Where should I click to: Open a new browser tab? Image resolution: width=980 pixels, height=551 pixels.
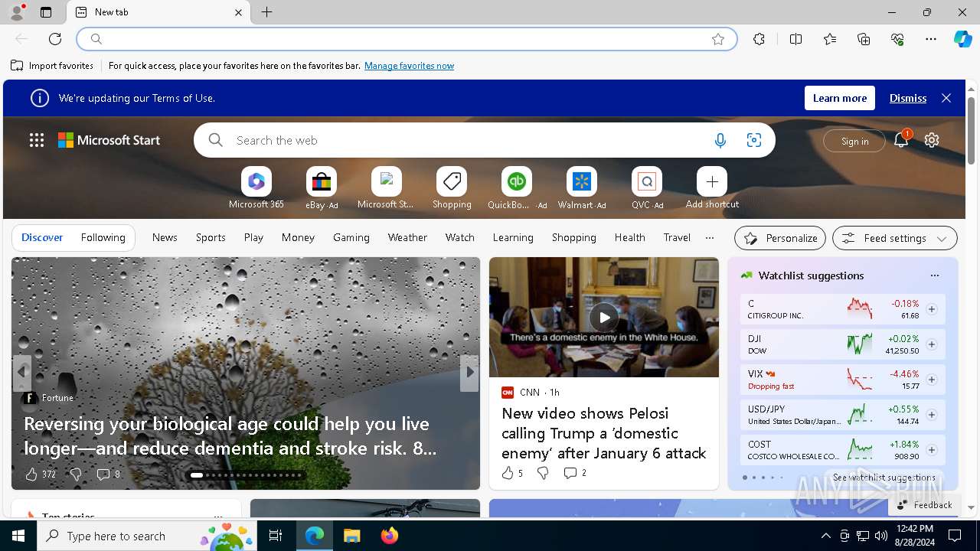click(x=266, y=12)
